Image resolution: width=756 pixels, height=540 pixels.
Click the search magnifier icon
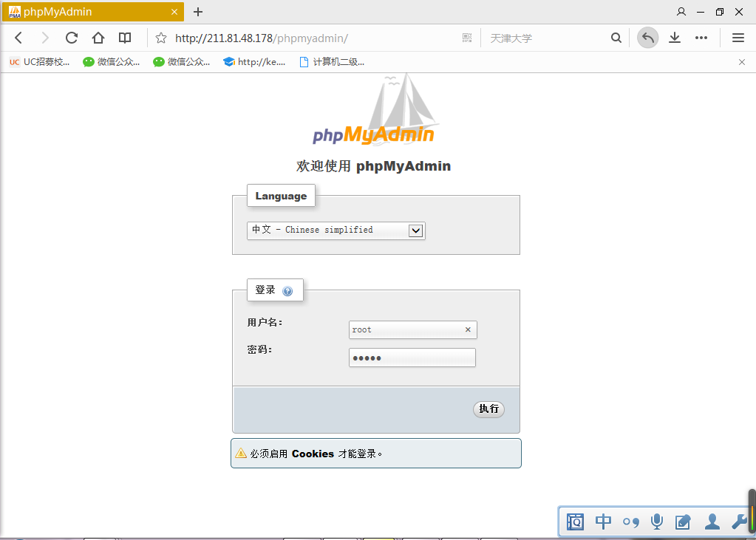point(616,38)
